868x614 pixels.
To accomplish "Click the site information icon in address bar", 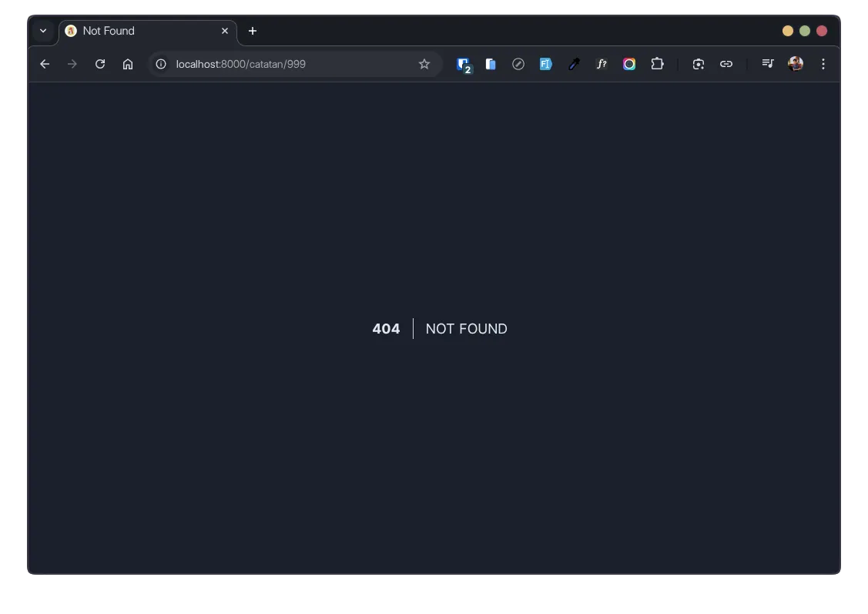I will [x=160, y=64].
